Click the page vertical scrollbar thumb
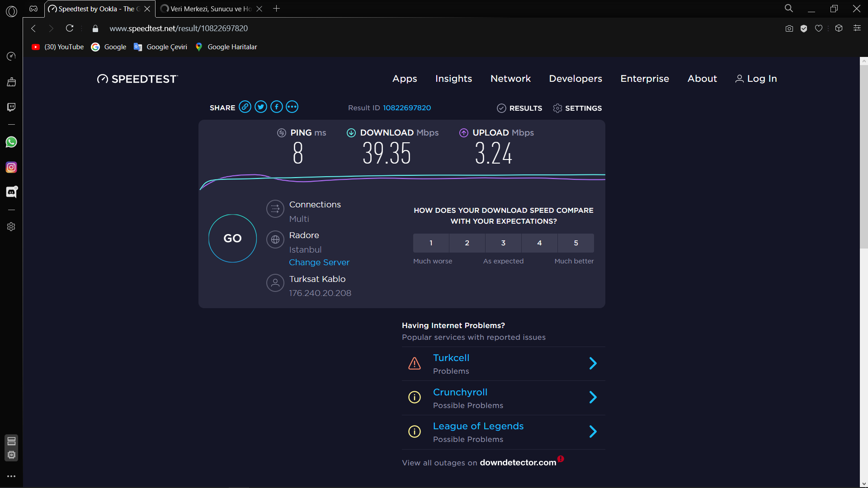 coord(863,156)
